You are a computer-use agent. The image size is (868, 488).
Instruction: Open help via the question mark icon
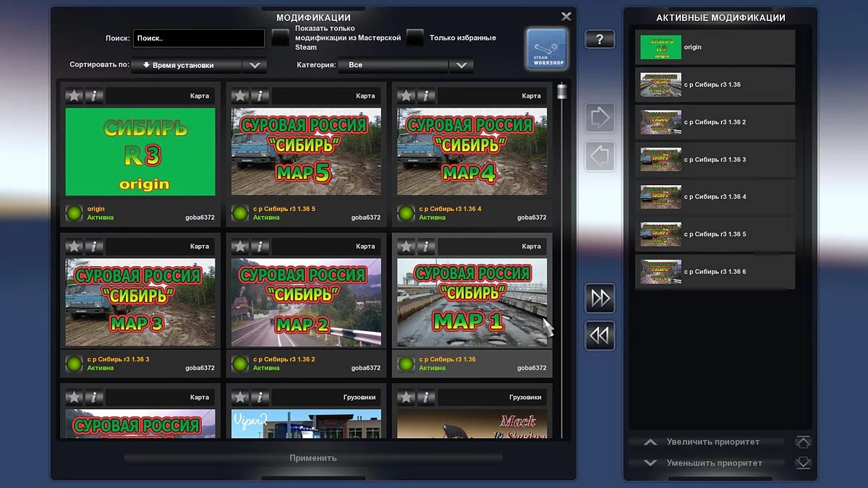[600, 39]
